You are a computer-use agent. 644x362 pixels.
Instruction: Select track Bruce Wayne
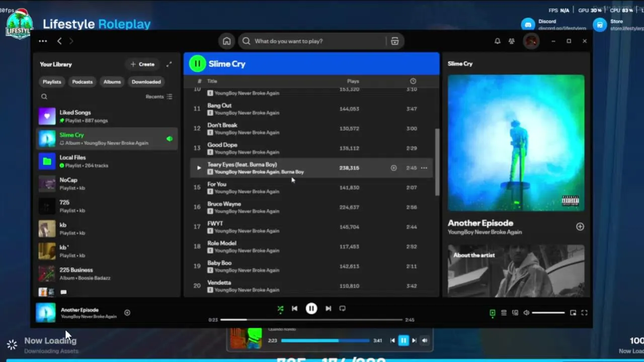[x=311, y=207]
